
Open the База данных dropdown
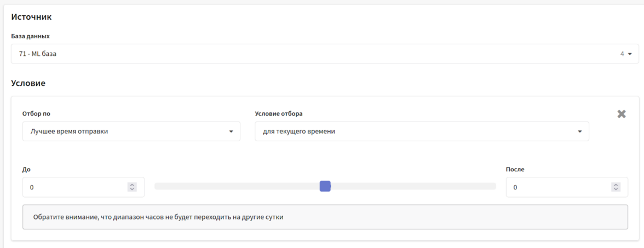pos(317,54)
